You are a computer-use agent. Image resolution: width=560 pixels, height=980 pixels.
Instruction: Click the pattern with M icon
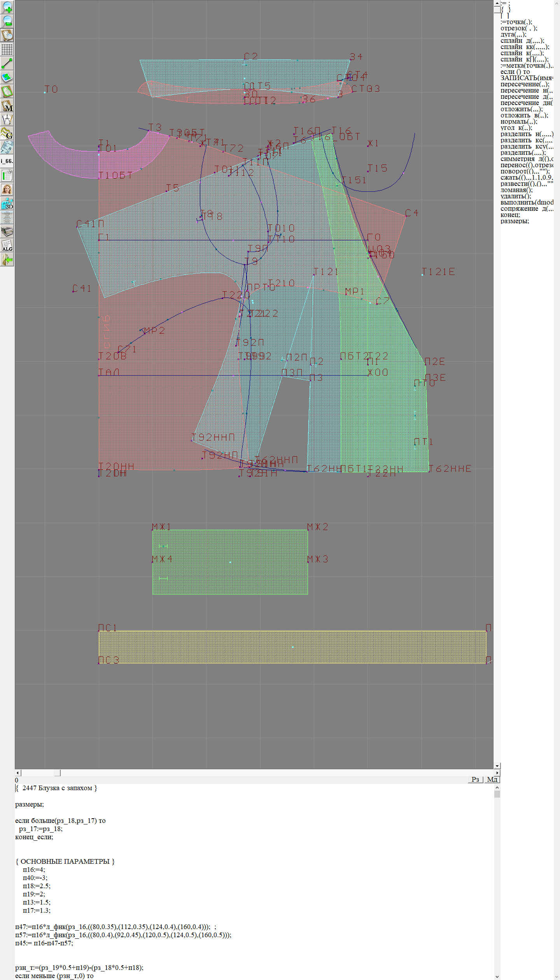7,105
